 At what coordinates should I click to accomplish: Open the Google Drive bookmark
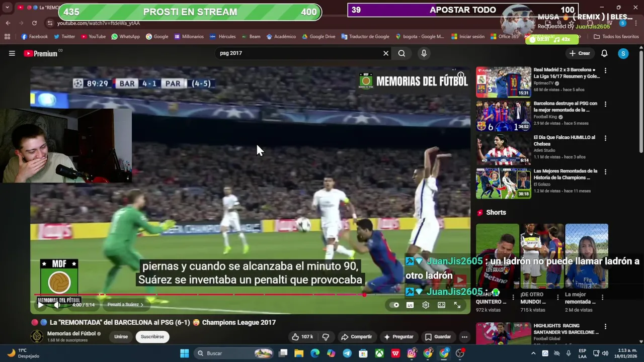click(318, 37)
